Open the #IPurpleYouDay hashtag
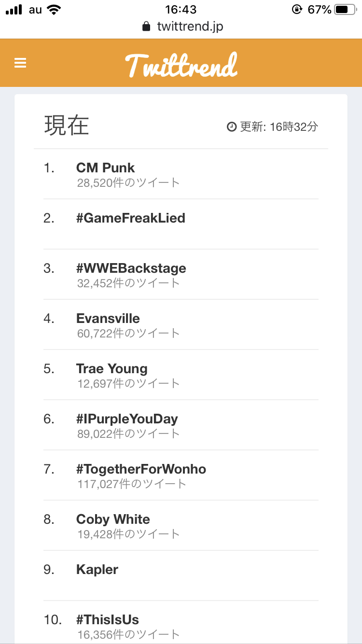Image resolution: width=362 pixels, height=644 pixels. (127, 419)
